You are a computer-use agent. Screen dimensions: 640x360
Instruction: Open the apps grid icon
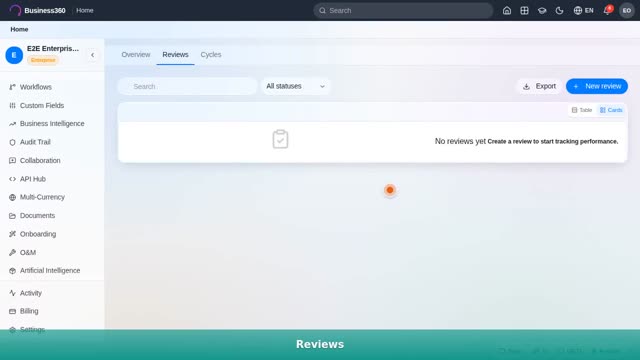coord(524,11)
